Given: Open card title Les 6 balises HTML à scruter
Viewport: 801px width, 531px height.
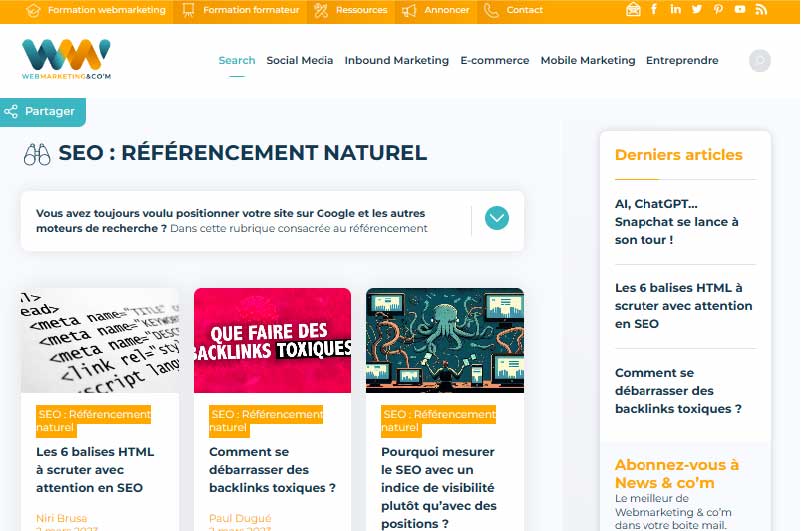Looking at the screenshot, I should coord(95,470).
